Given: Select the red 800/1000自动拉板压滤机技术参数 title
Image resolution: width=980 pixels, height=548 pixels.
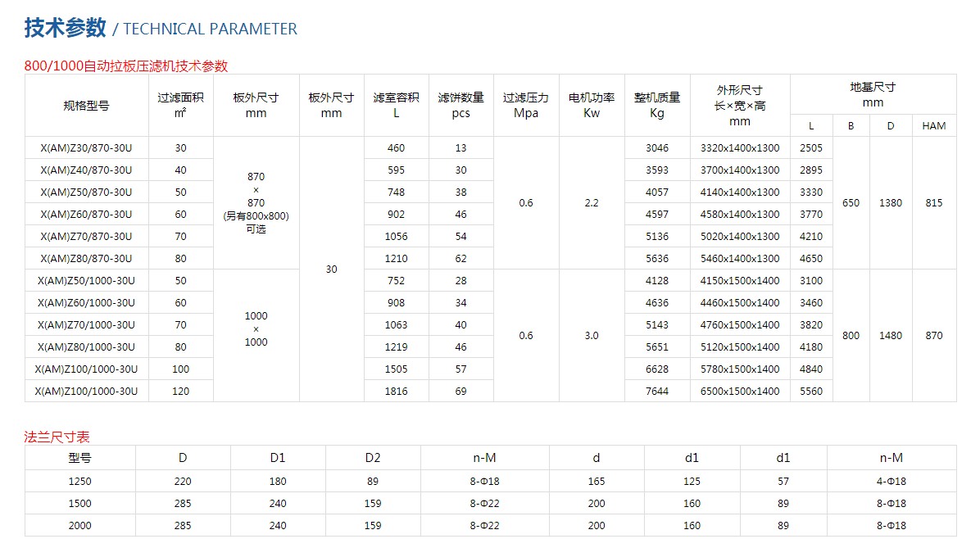Looking at the screenshot, I should (126, 66).
